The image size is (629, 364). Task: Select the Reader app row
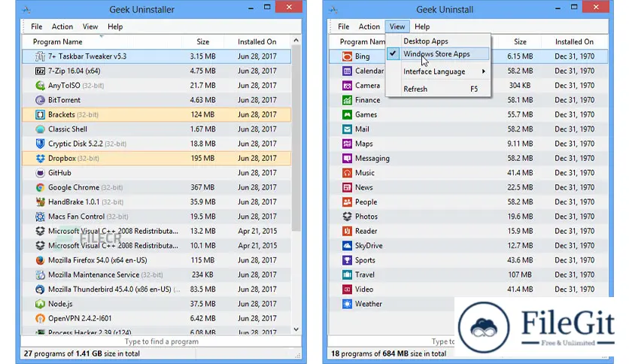[x=468, y=231]
